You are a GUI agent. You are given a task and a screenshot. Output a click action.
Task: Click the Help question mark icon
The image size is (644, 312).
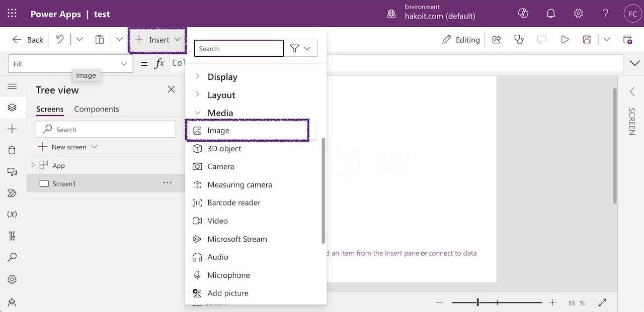[606, 14]
